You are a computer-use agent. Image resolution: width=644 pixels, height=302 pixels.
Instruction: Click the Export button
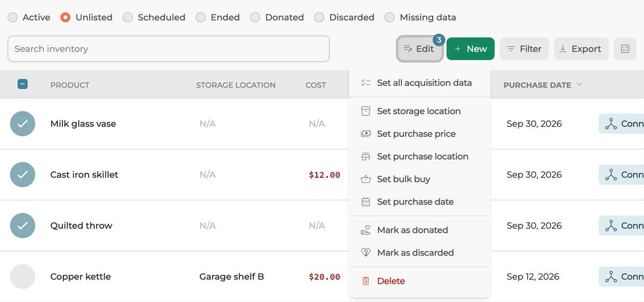coord(581,49)
